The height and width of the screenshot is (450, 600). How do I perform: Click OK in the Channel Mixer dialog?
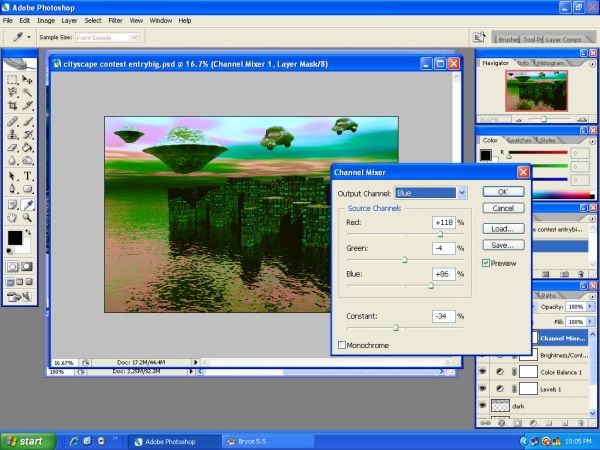click(503, 192)
